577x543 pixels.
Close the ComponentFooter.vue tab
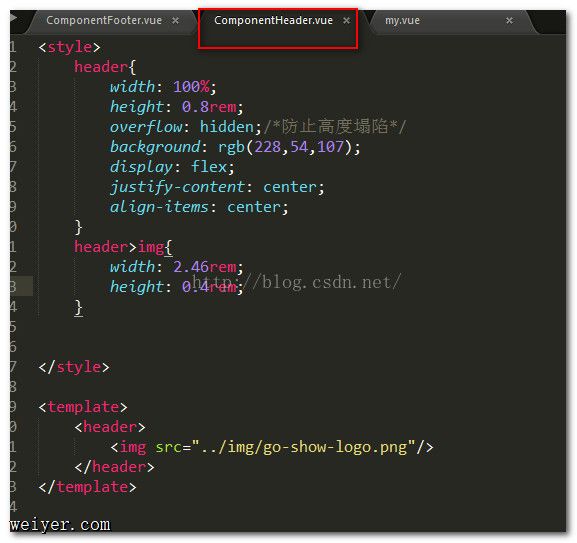(x=176, y=21)
